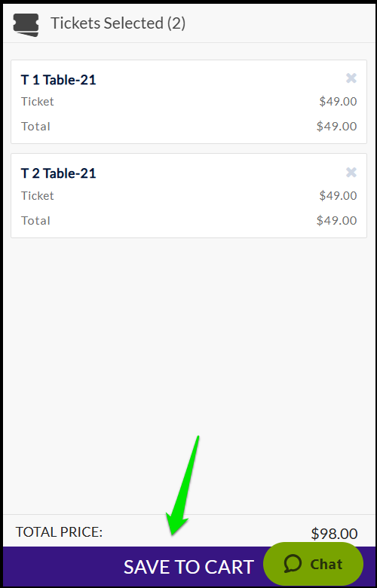The width and height of the screenshot is (377, 588).
Task: Click the T 1 Table-21 ticket title
Action: tap(59, 79)
